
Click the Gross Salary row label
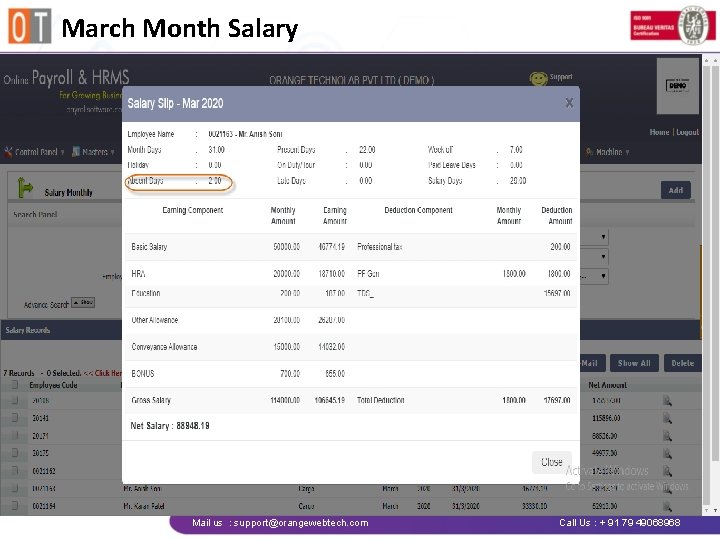click(151, 400)
